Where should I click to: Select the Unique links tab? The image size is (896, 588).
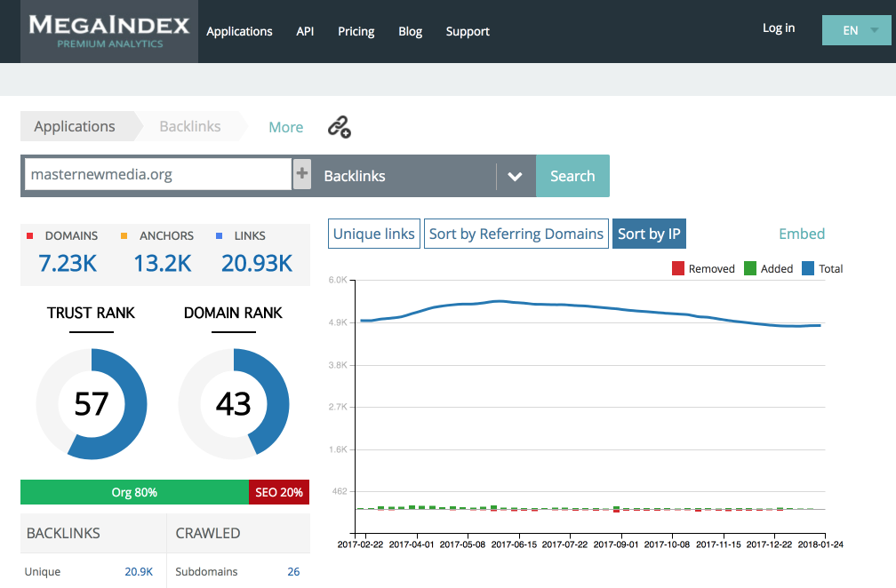(x=374, y=234)
